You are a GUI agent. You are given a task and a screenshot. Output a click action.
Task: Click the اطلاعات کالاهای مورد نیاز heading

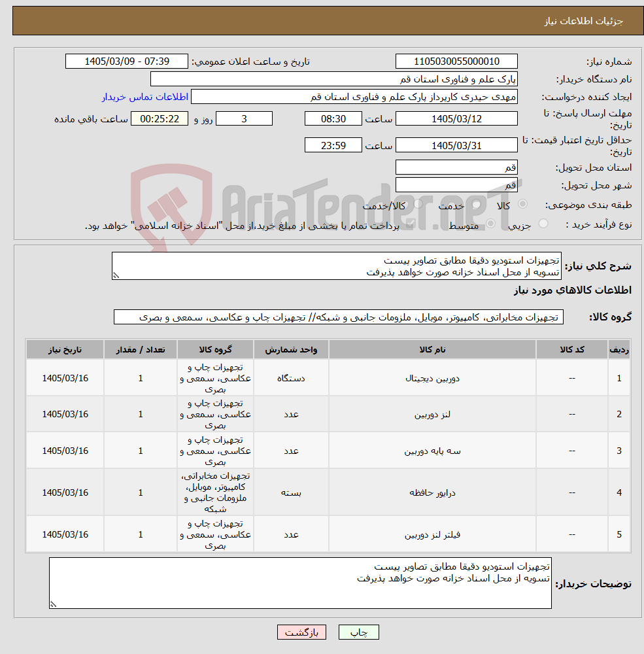(572, 290)
